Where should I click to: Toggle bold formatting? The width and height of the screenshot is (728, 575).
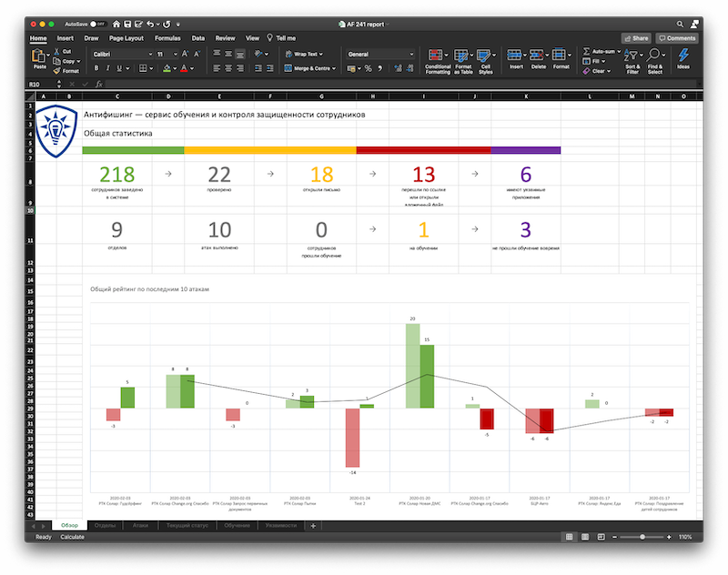coord(96,68)
